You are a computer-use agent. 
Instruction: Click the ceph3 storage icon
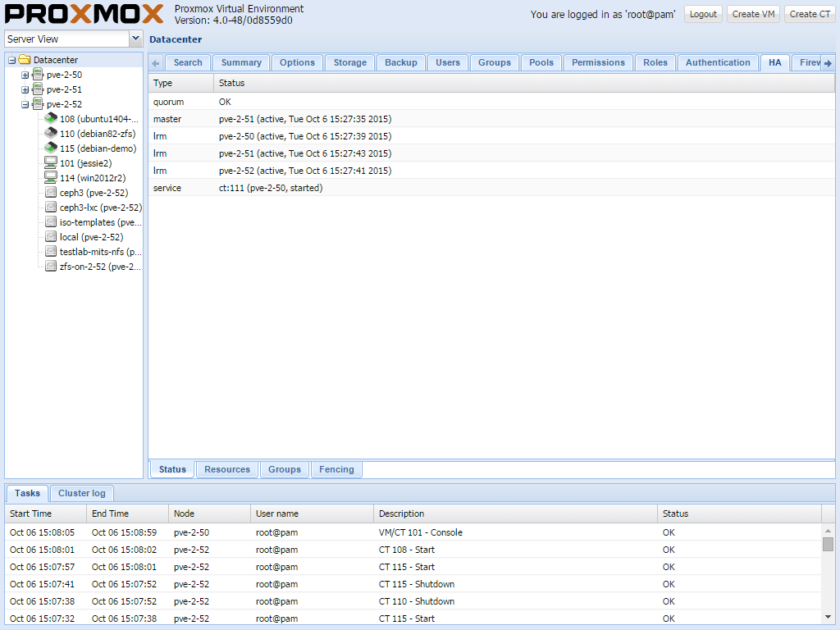tap(51, 193)
